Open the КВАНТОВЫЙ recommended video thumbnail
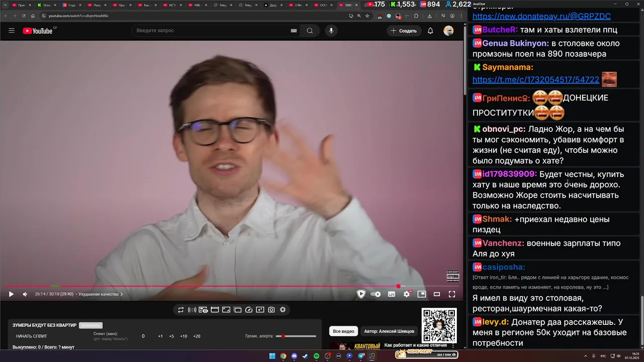644x362 pixels. click(x=355, y=346)
